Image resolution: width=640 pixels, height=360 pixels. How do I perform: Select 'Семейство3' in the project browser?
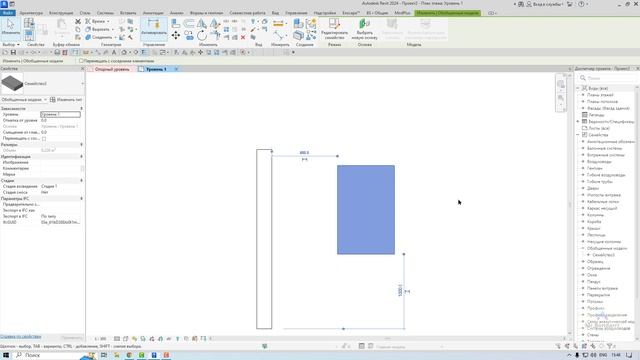tap(603, 255)
